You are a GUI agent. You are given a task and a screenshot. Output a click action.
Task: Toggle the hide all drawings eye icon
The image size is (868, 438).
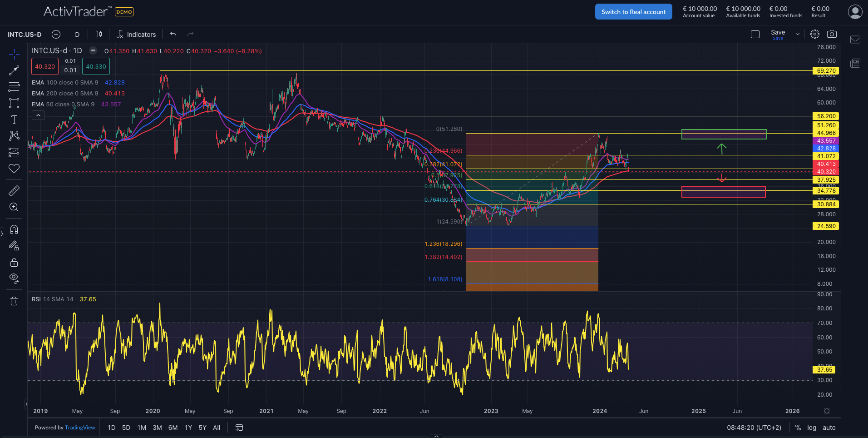coord(14,278)
